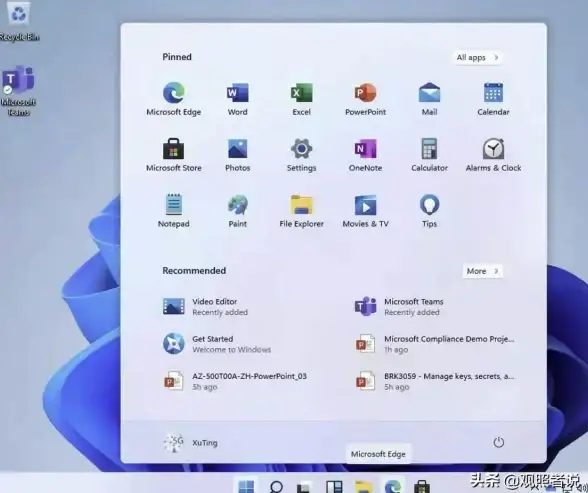This screenshot has height=493, width=588.
Task: Open Microsoft Edge from pinned apps
Action: click(x=174, y=99)
